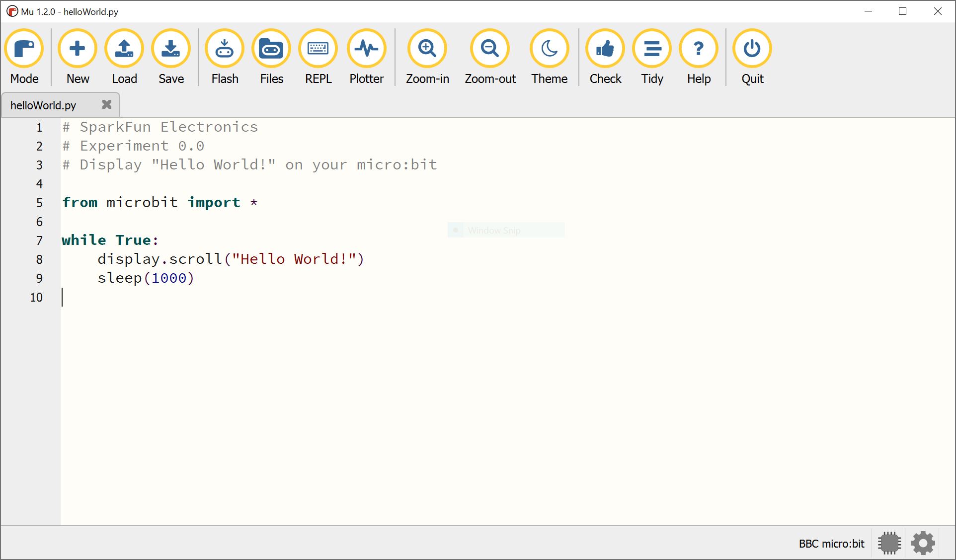
Task: Flash code onto the micro:bit
Action: tap(225, 57)
